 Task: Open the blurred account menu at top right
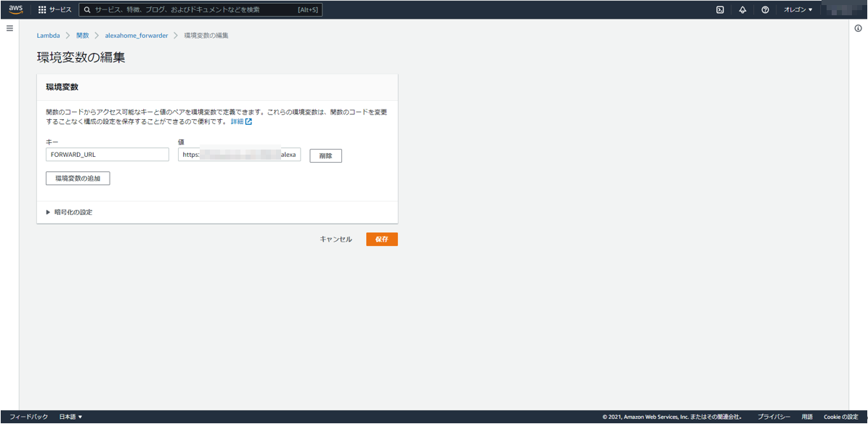pyautogui.click(x=843, y=9)
